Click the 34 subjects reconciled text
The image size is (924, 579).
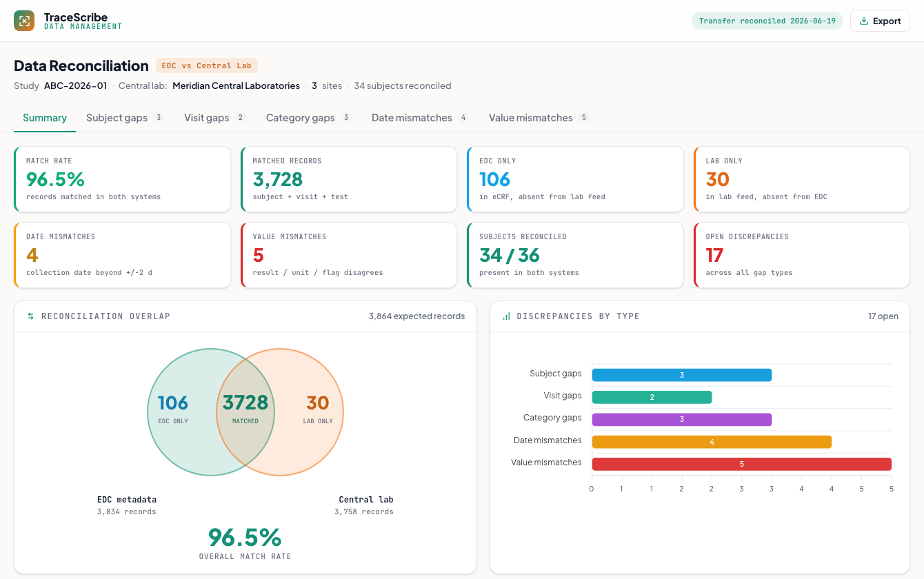(403, 86)
